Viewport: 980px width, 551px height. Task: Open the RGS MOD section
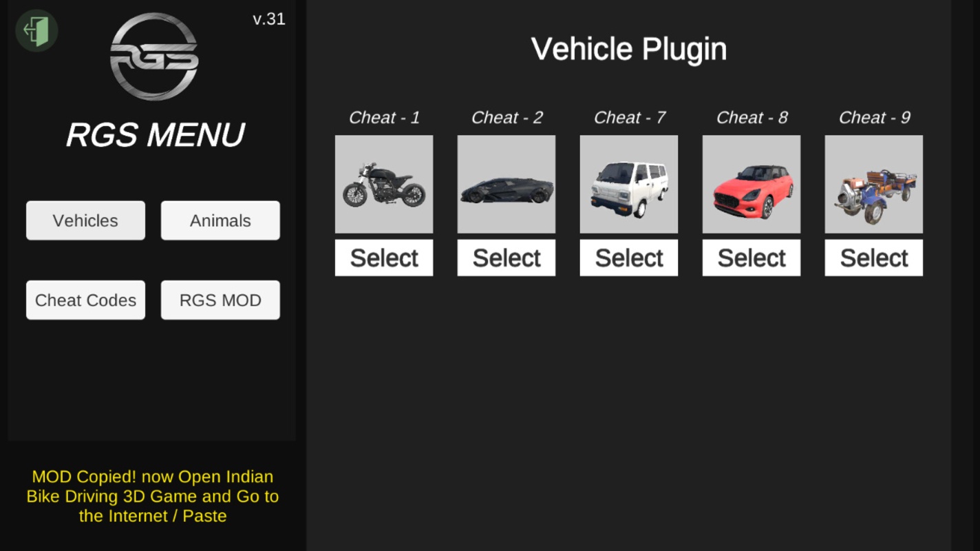220,300
